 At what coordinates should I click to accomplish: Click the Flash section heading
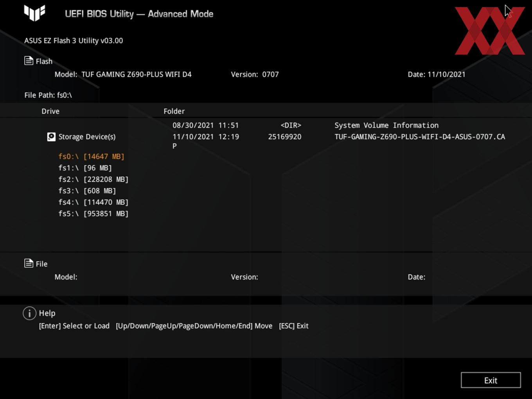[x=44, y=61]
